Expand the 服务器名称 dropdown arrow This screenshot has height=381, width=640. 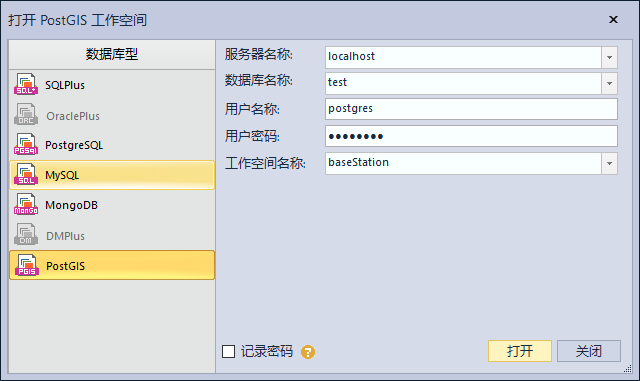click(x=609, y=57)
